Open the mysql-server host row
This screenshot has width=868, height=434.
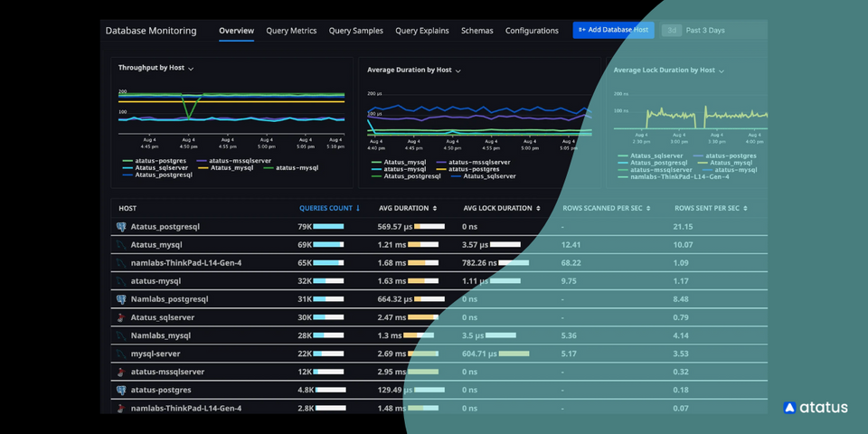tap(439, 354)
